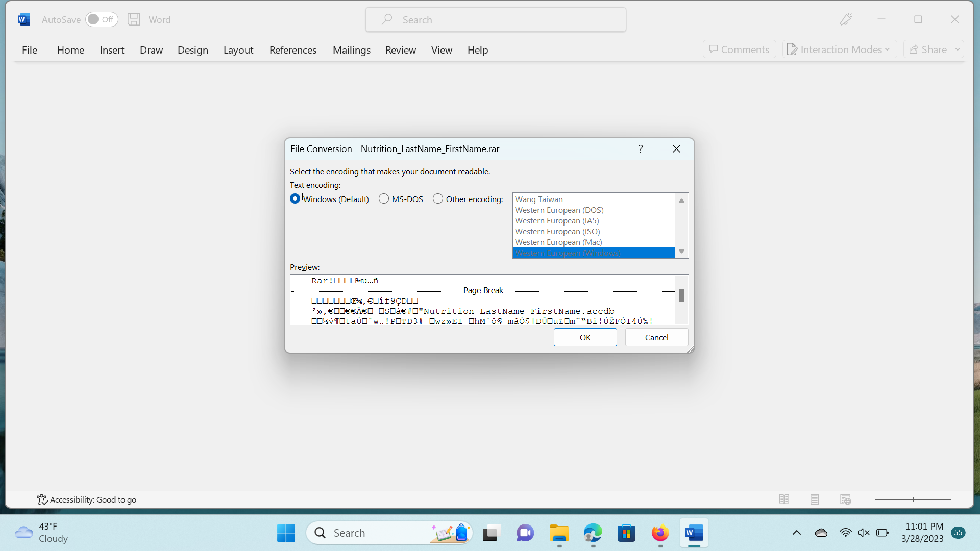
Task: Open the Share dropdown arrow
Action: 958,49
